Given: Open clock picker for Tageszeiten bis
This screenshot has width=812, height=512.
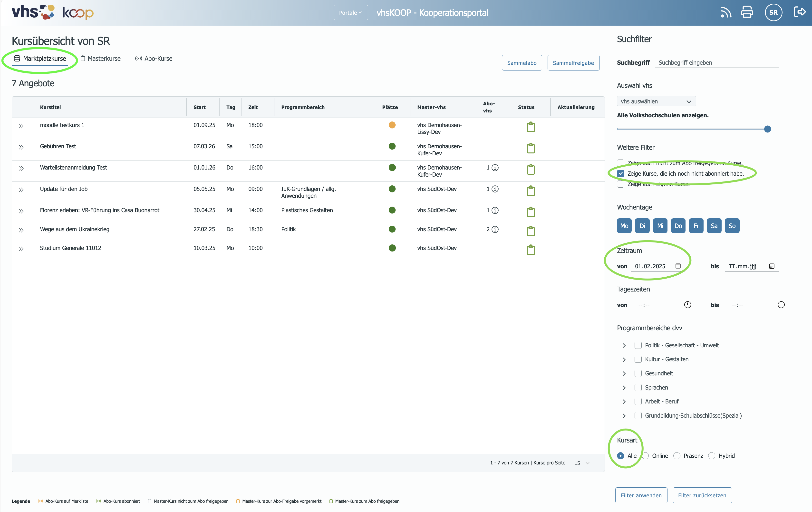Looking at the screenshot, I should 781,304.
